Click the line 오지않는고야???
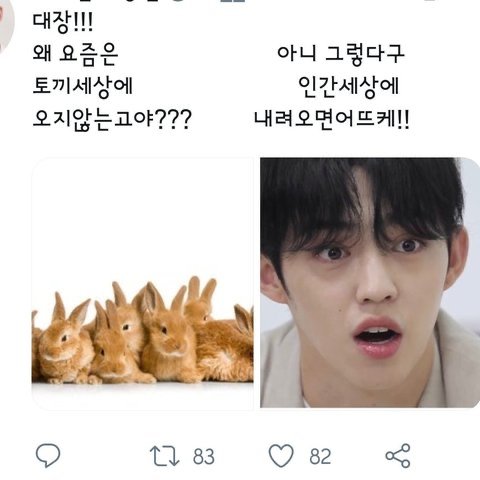480x480 pixels. tap(112, 119)
